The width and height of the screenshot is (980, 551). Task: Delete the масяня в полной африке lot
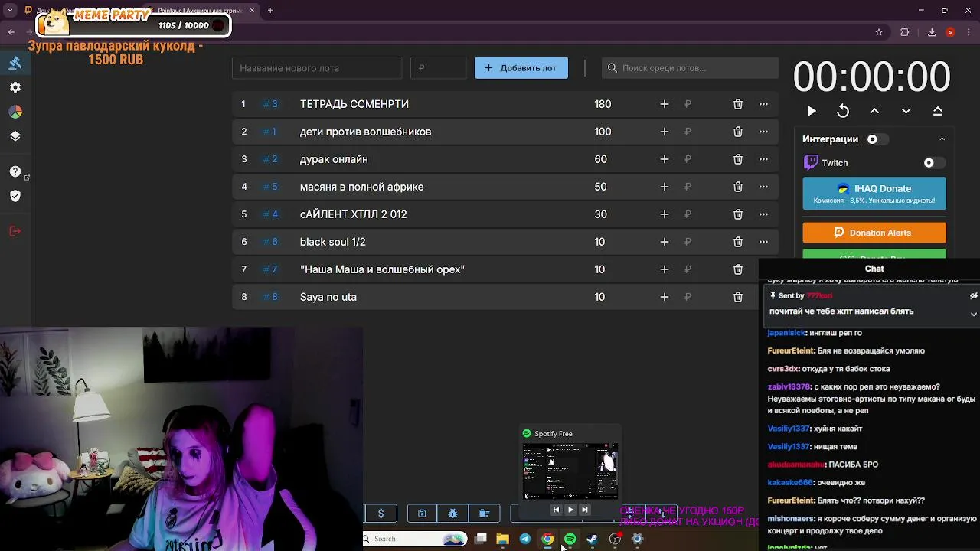tap(738, 187)
